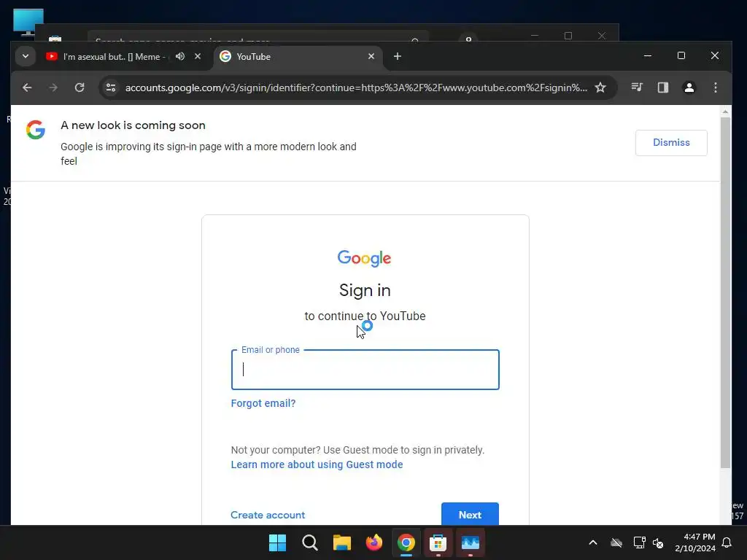Image resolution: width=747 pixels, height=560 pixels.
Task: Go back to the previous page in Chrome
Action: (x=27, y=87)
